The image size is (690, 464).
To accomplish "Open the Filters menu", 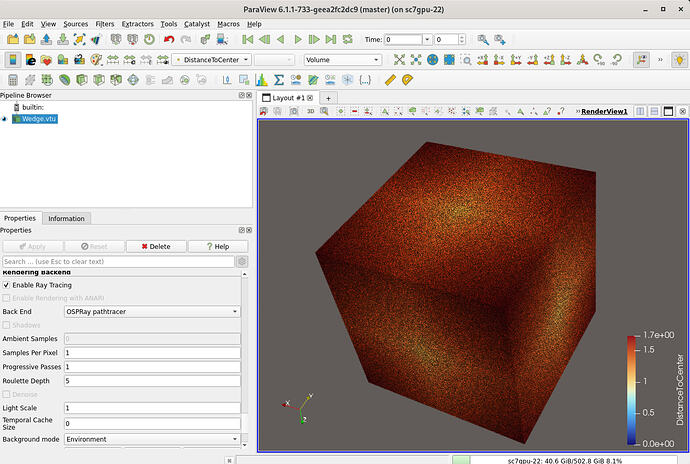I will coord(105,24).
